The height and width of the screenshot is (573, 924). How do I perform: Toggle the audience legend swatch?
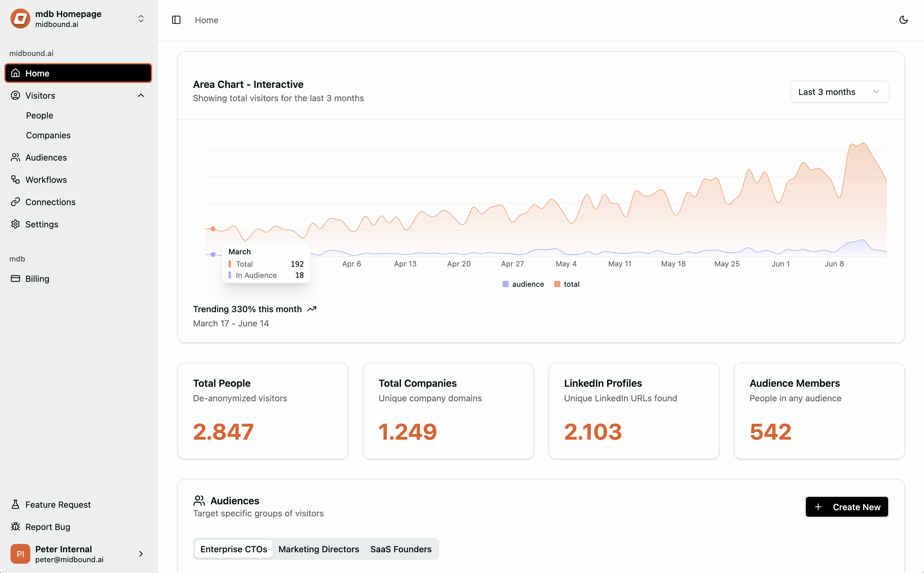pyautogui.click(x=505, y=284)
